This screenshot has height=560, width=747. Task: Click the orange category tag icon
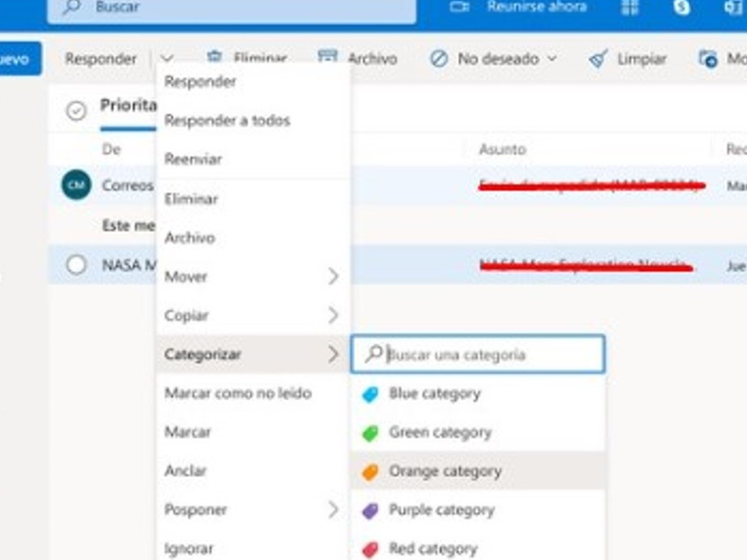[371, 472]
